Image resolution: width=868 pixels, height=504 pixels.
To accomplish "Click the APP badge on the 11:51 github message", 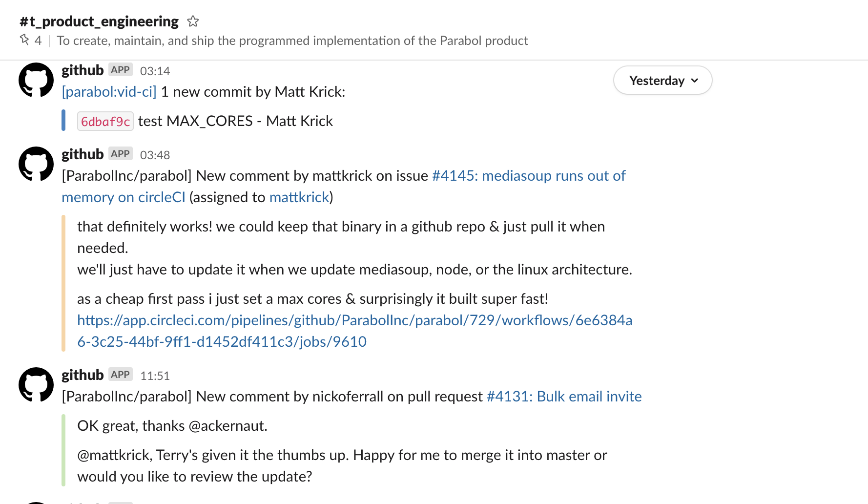I will pyautogui.click(x=120, y=374).
